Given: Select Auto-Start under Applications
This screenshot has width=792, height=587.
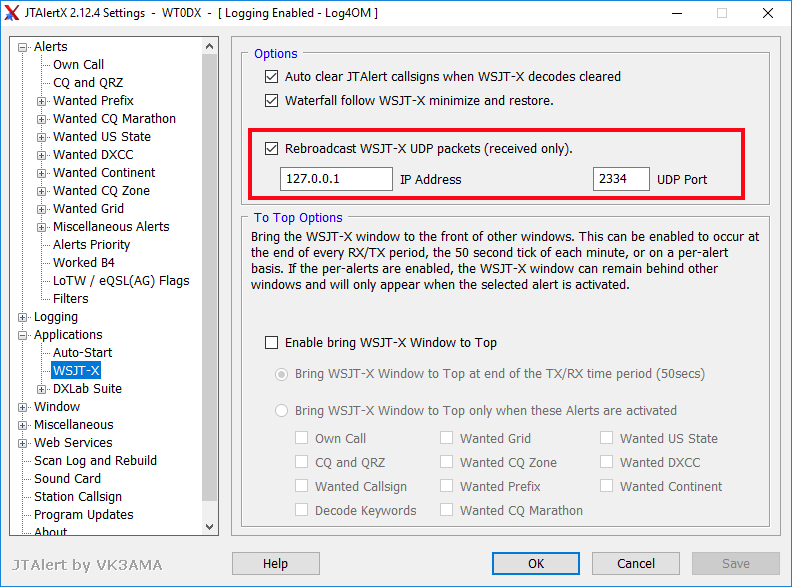Looking at the screenshot, I should point(82,353).
